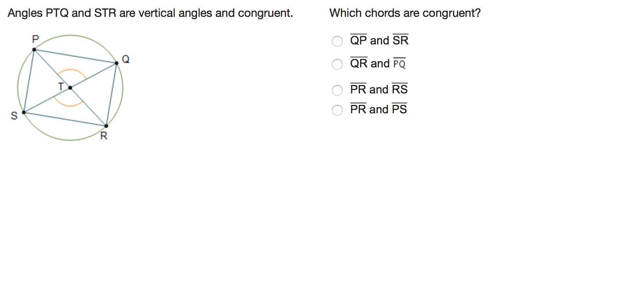Click the lower orange arc marking angle STR
This screenshot has width=644, height=291.
point(69,105)
